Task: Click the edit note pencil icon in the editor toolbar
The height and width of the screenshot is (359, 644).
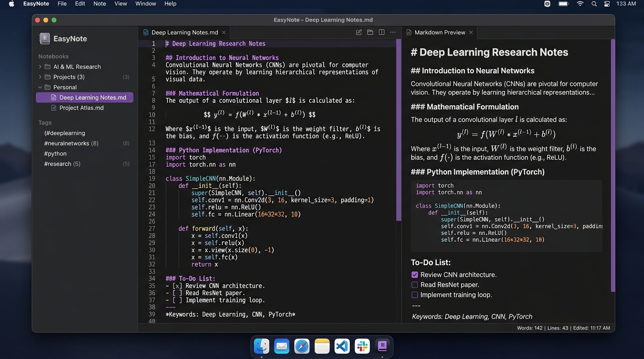Action: (x=359, y=32)
